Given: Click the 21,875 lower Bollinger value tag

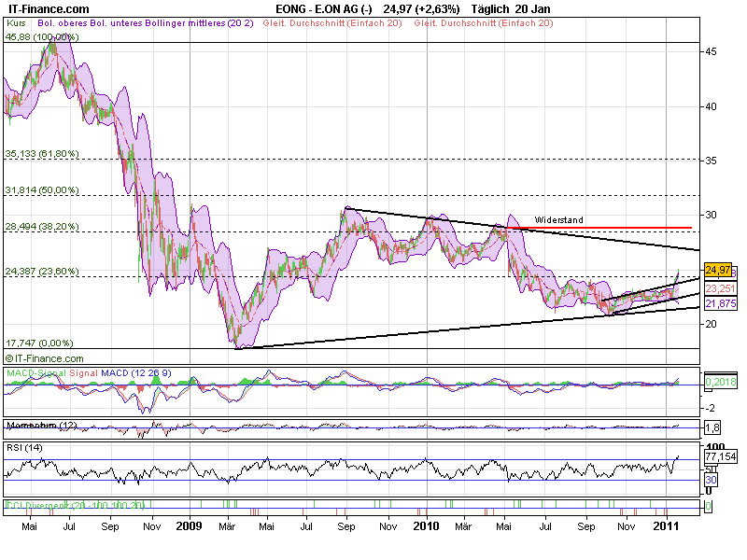Looking at the screenshot, I should pyautogui.click(x=720, y=303).
